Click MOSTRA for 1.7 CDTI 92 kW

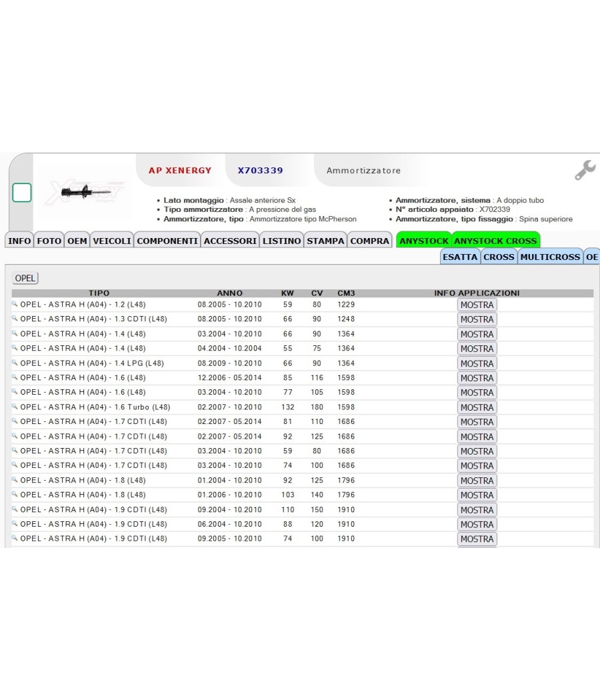pyautogui.click(x=477, y=437)
